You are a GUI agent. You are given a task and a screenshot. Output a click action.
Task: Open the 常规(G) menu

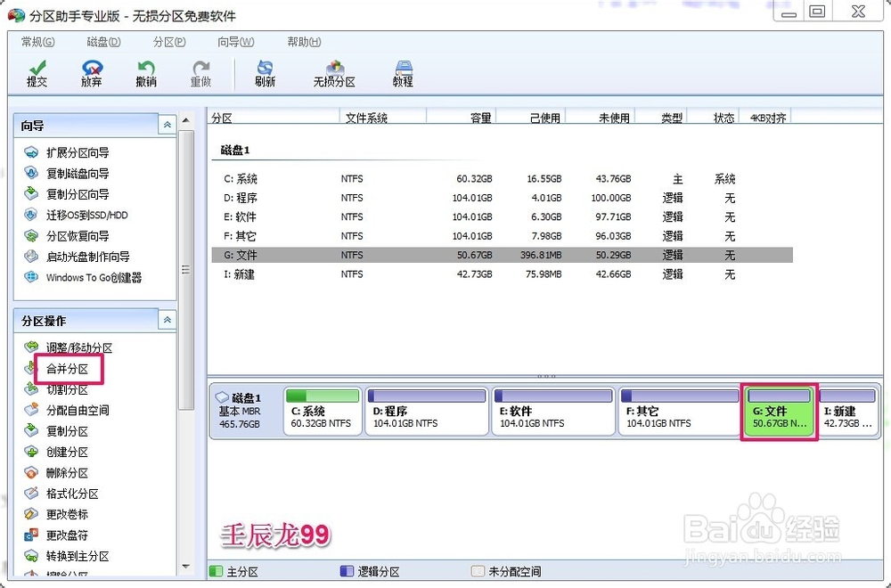(x=37, y=42)
